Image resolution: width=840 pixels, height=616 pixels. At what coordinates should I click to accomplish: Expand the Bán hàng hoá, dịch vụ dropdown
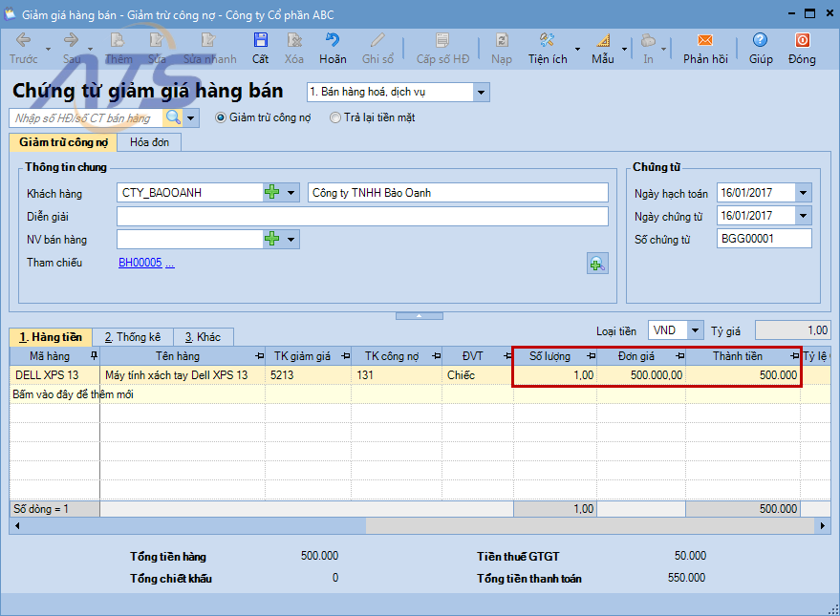tap(482, 93)
